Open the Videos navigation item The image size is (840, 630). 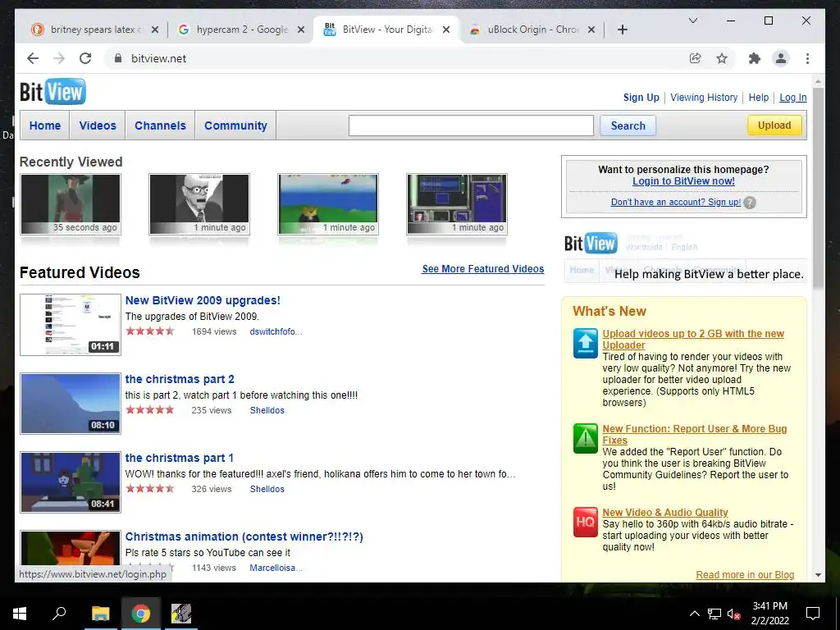(98, 126)
